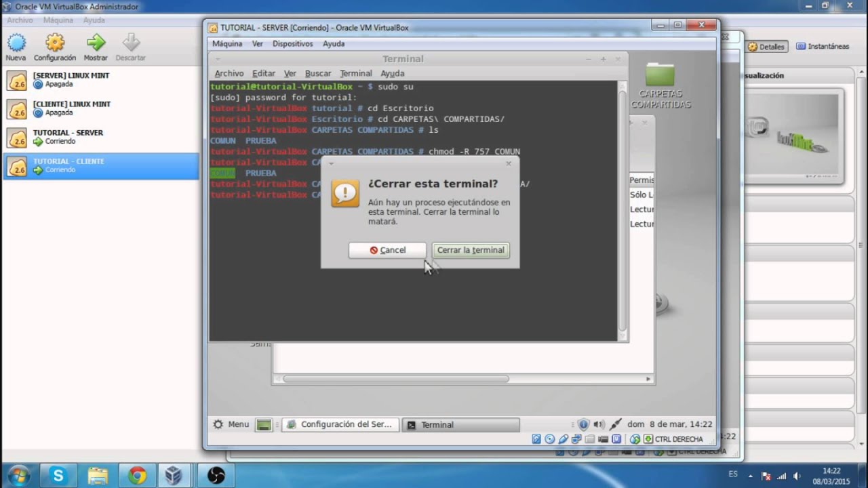Open the Archivo menu of VirtualBox Administrador
Image resolution: width=868 pixels, height=488 pixels.
(20, 20)
